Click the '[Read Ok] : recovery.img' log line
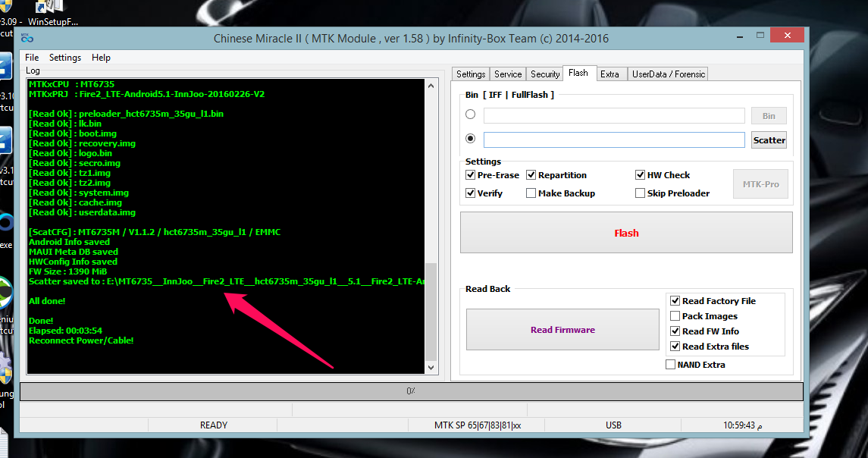The height and width of the screenshot is (458, 868). tap(82, 143)
